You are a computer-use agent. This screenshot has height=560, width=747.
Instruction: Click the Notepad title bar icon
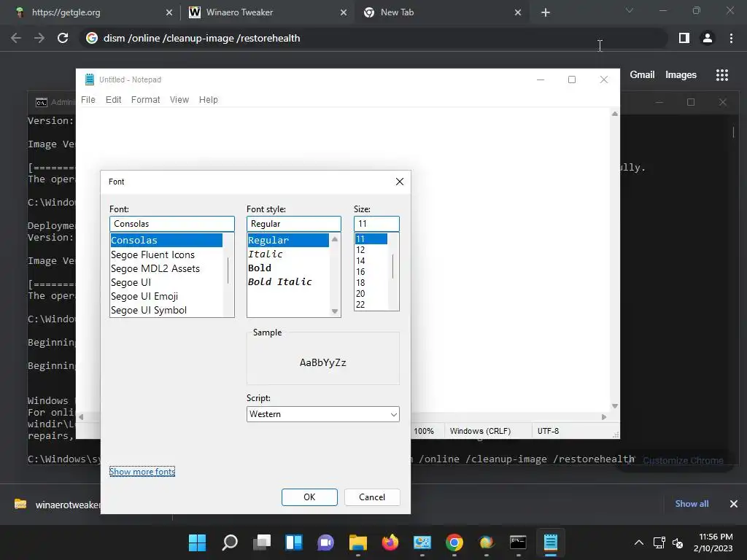point(89,79)
